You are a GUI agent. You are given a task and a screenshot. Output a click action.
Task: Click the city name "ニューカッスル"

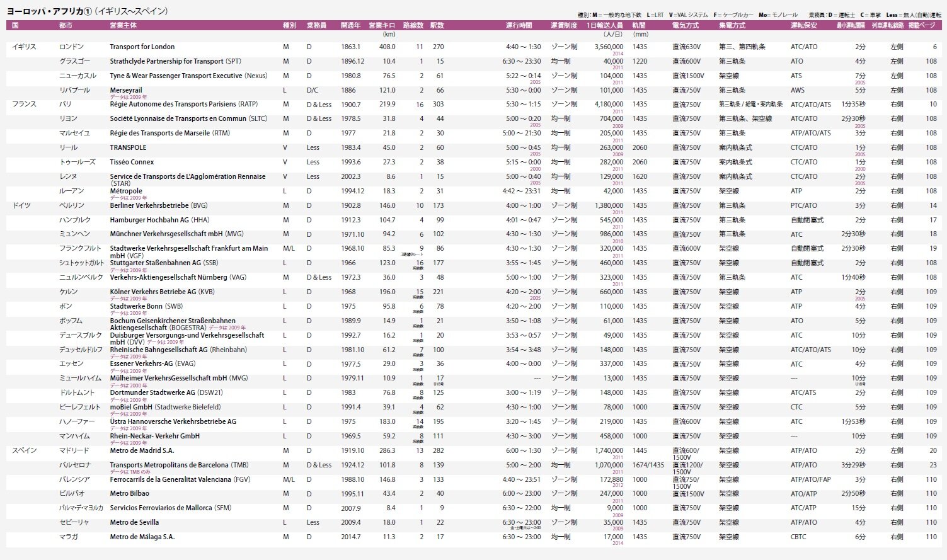[77, 76]
